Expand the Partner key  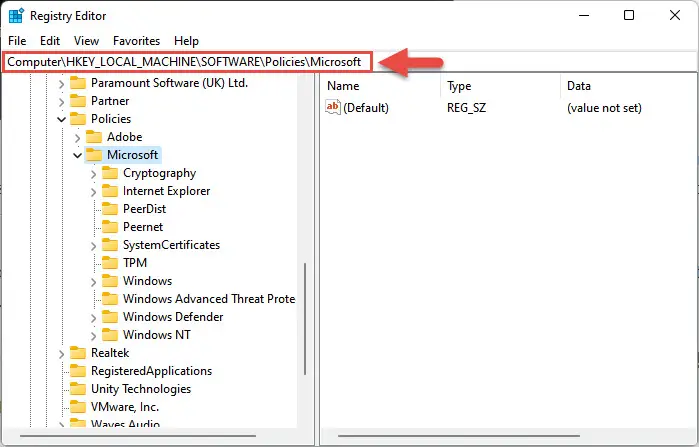[x=61, y=102]
